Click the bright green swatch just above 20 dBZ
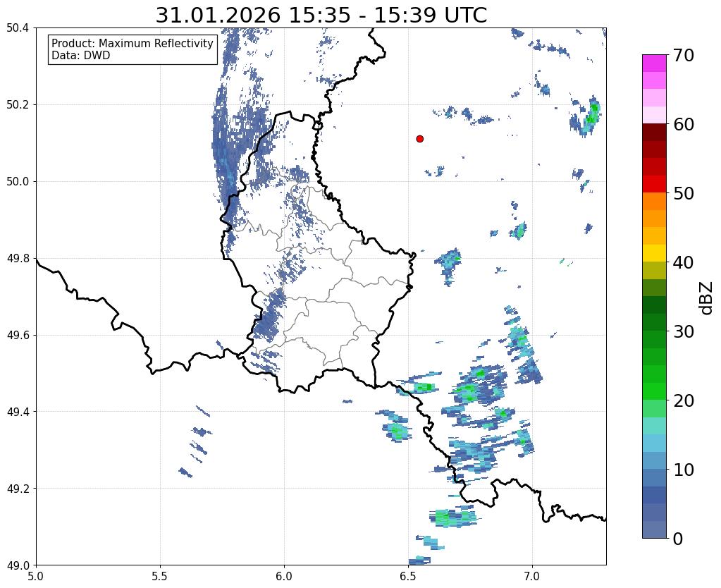Viewport: 721px width, 588px height. [x=654, y=391]
